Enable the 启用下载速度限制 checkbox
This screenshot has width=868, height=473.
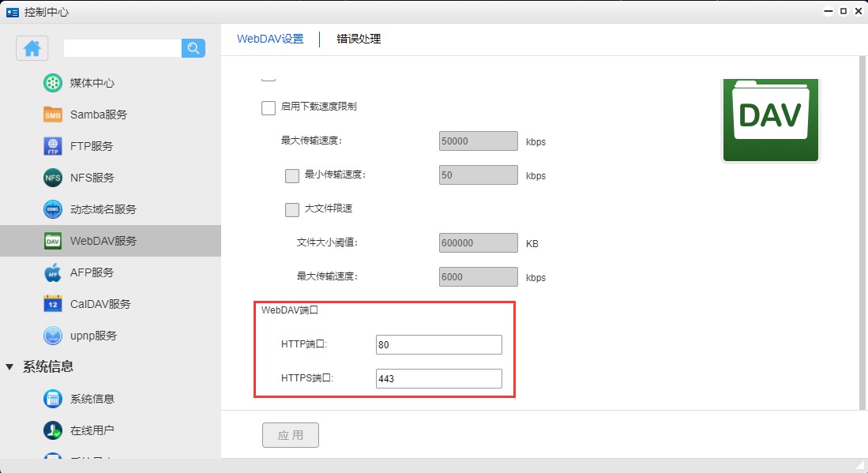[269, 107]
